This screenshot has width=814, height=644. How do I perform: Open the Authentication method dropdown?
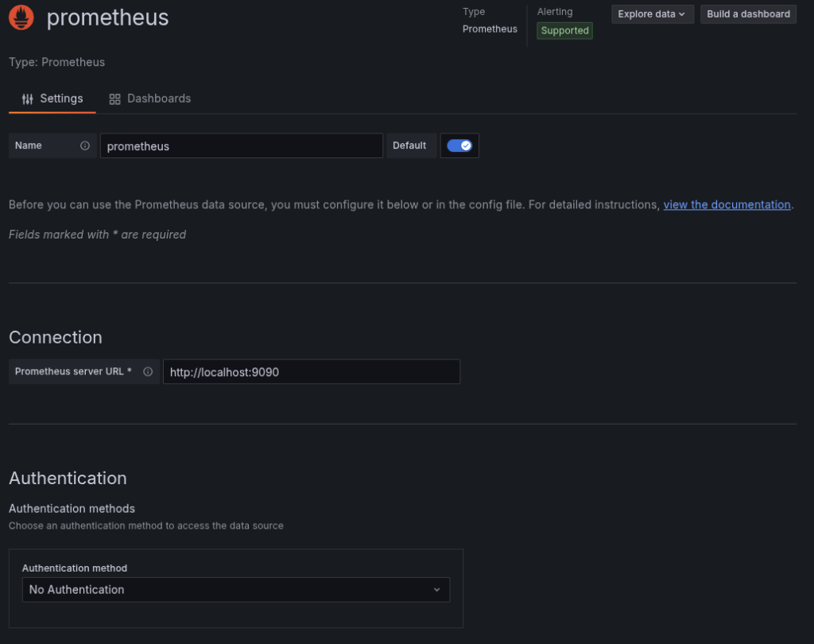tap(235, 590)
